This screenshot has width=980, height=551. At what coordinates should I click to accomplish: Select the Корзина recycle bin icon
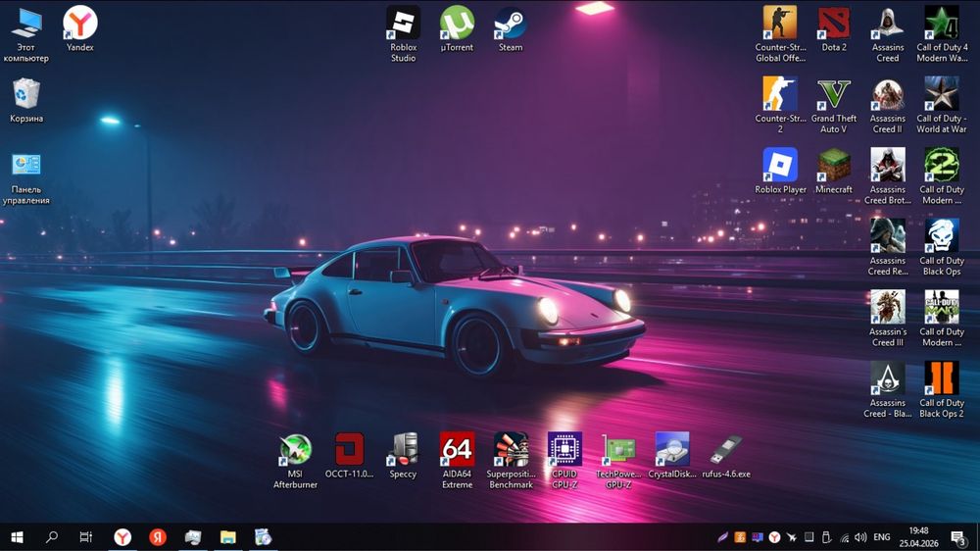point(26,100)
